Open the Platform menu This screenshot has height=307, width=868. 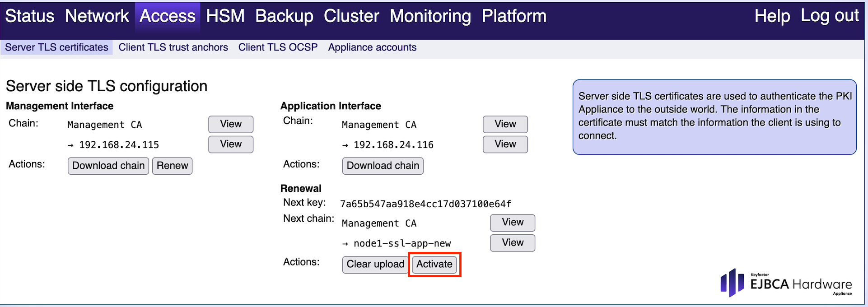pos(514,16)
